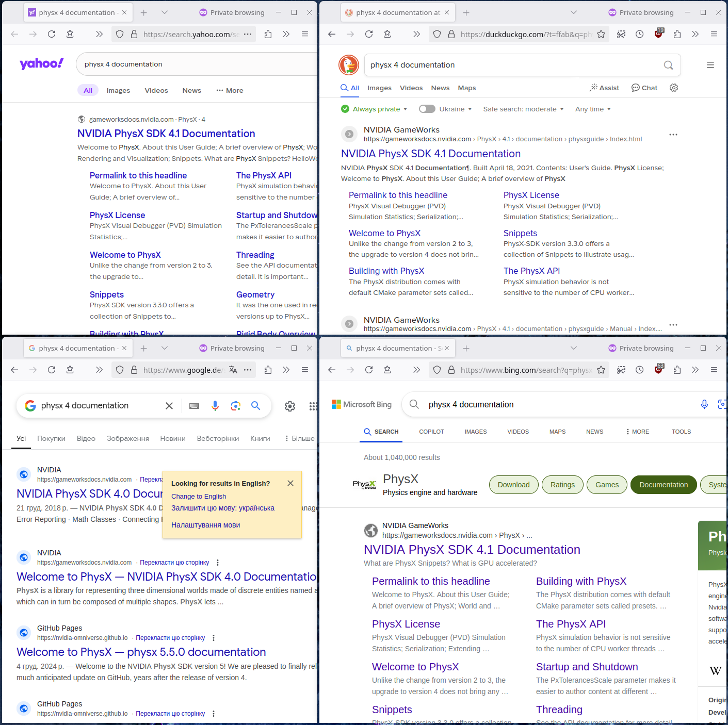728x725 pixels.
Task: Open the Any time filter dropdown
Action: pyautogui.click(x=593, y=109)
